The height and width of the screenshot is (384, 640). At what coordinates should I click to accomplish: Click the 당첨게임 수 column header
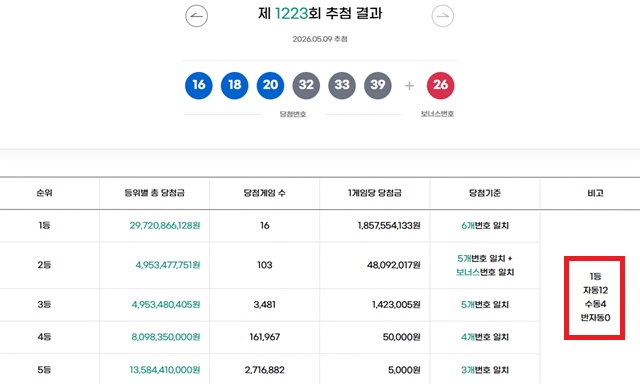[x=264, y=193]
